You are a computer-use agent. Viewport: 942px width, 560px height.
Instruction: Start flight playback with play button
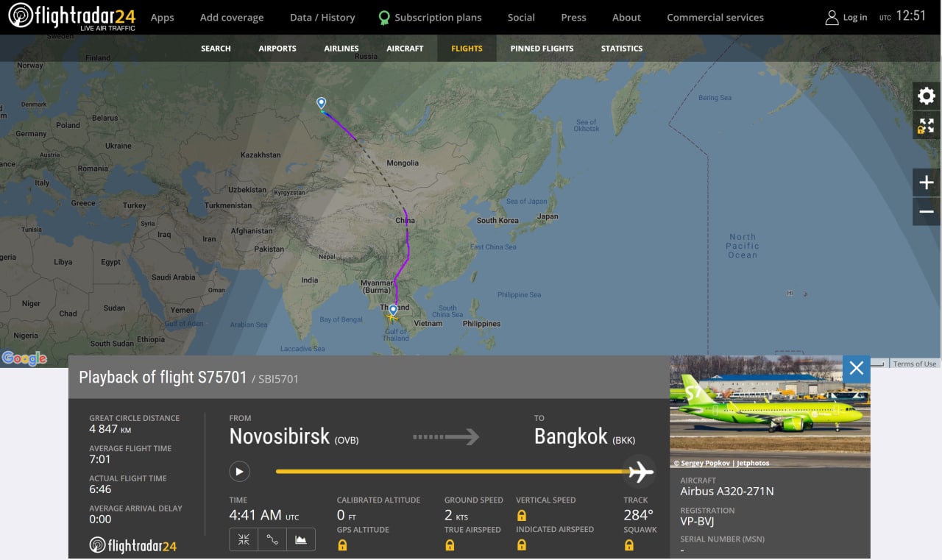click(239, 471)
